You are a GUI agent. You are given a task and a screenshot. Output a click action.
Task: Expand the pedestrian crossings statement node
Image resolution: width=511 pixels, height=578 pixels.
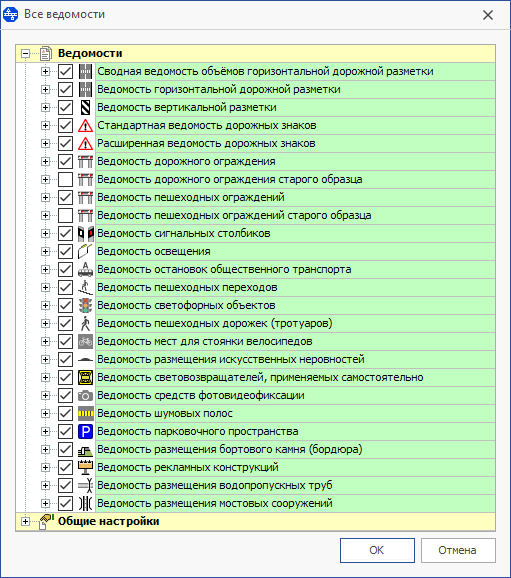[x=45, y=288]
